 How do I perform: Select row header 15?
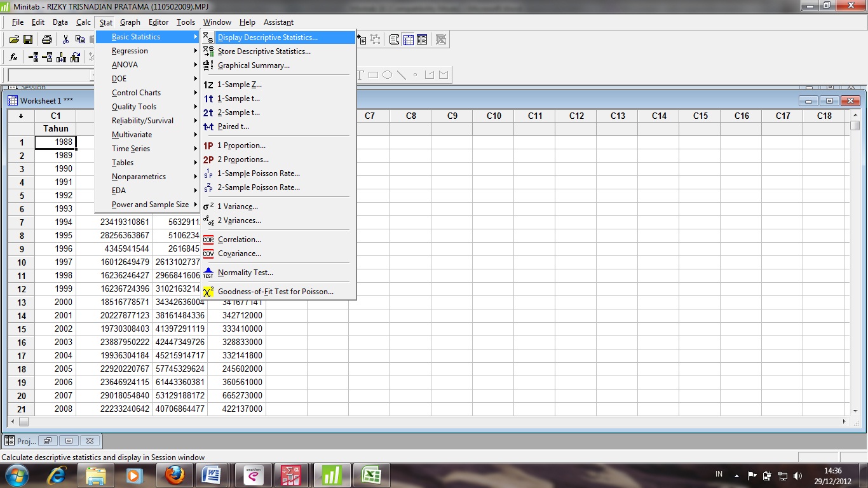(22, 329)
